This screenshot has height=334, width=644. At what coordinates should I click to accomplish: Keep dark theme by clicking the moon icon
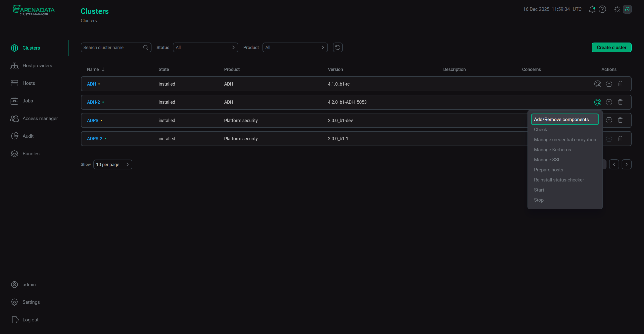coord(627,9)
